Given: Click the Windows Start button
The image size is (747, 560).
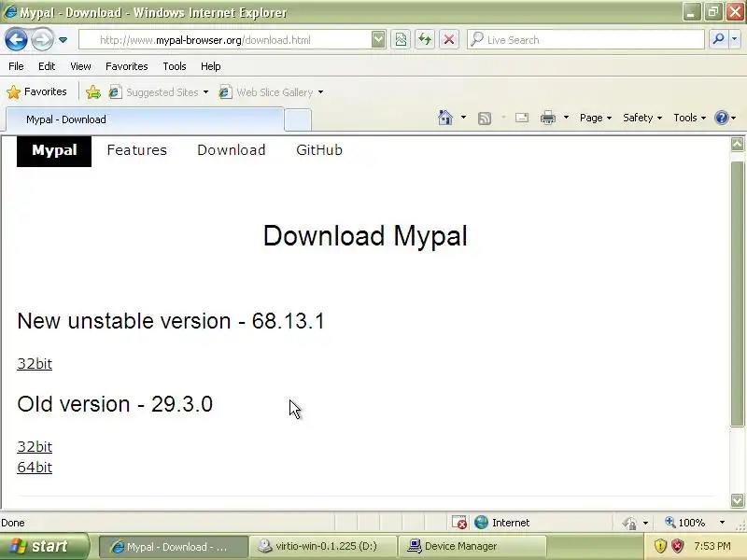Looking at the screenshot, I should [44, 546].
